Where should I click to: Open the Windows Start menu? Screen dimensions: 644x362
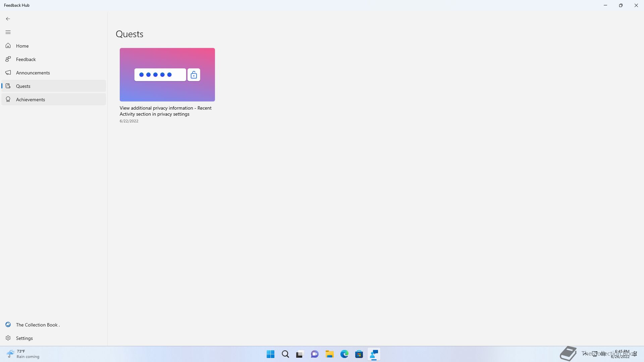point(270,354)
